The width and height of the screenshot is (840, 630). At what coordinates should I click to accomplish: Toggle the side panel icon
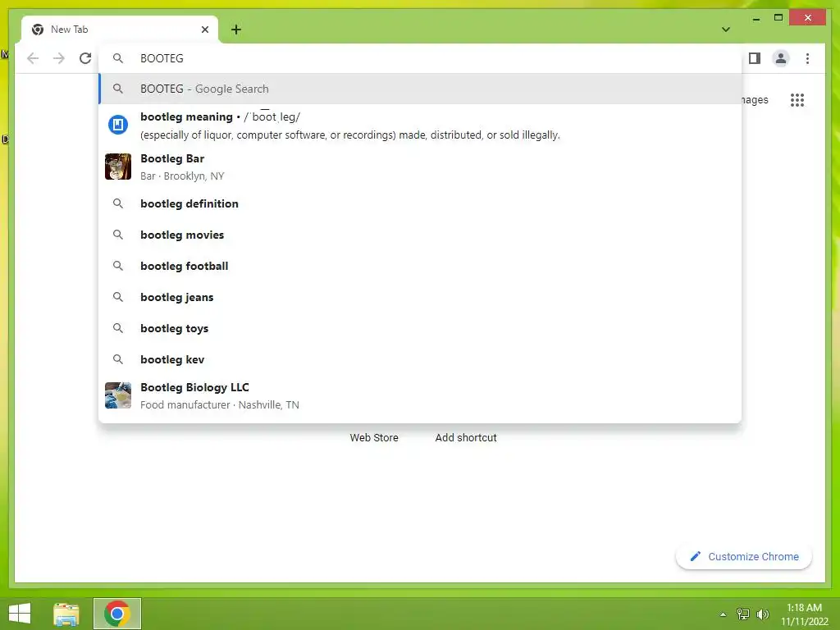[755, 58]
